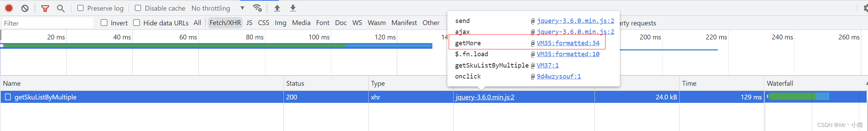Select the Fetch/XHR filter
868x131 pixels.
(225, 23)
